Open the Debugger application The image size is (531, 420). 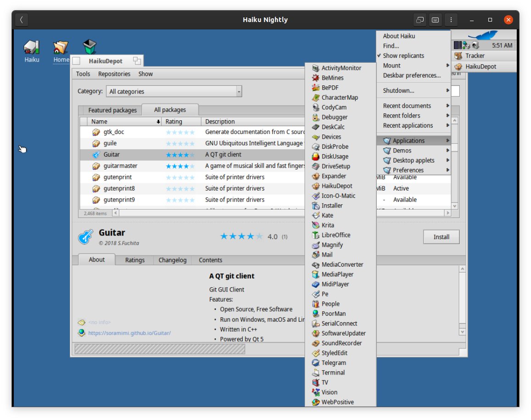[341, 117]
